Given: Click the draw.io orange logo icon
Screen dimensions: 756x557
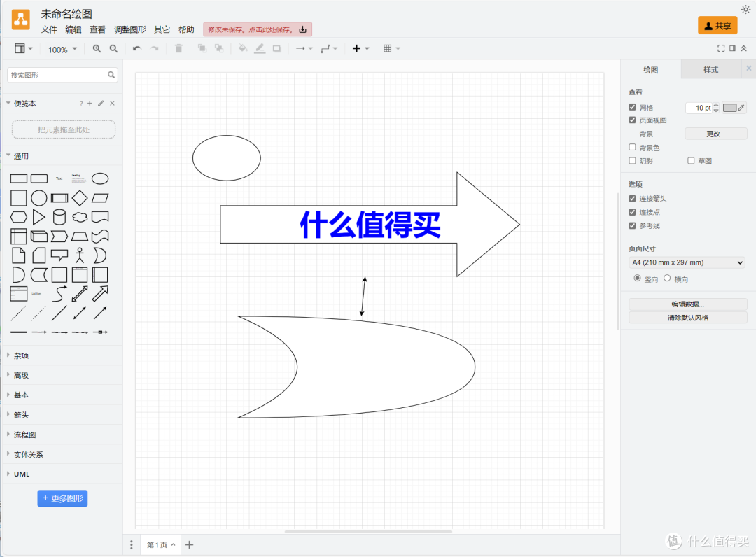Looking at the screenshot, I should point(21,20).
